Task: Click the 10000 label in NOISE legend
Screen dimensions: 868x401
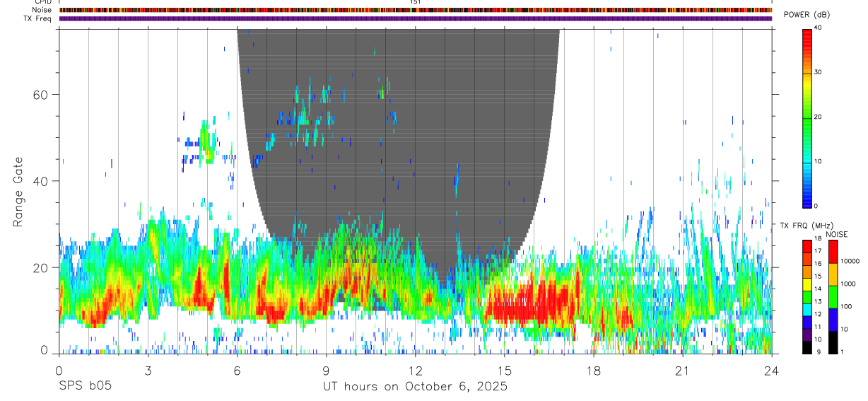Action: tap(850, 260)
